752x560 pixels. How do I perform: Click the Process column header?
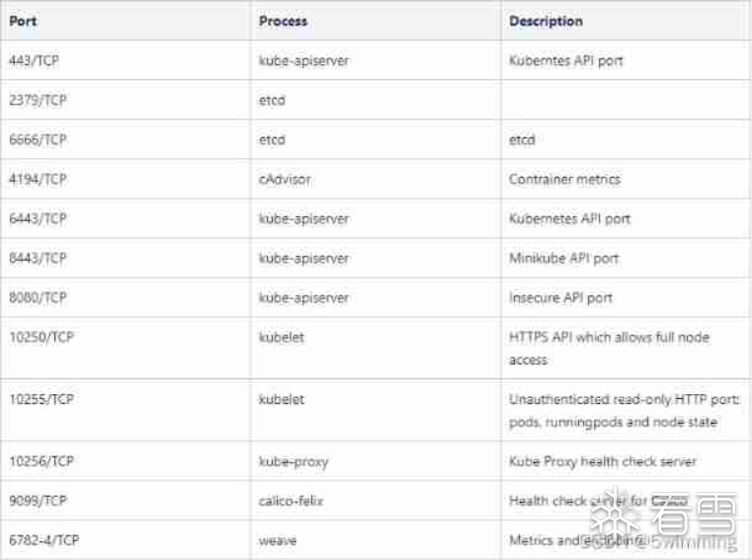click(x=283, y=20)
